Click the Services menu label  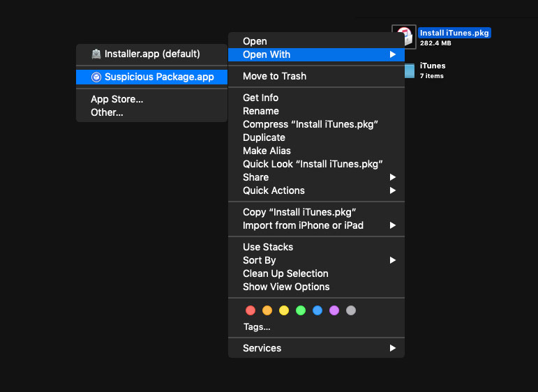(x=262, y=348)
